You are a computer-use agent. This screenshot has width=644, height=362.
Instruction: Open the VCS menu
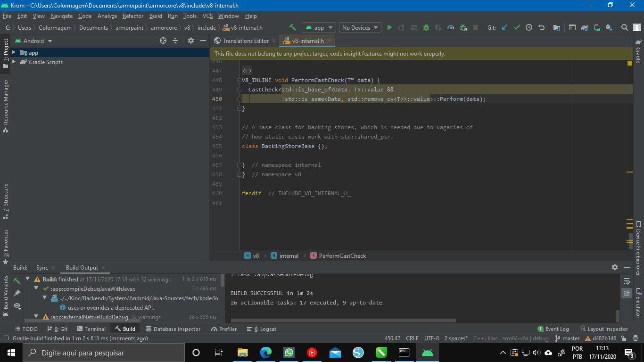(207, 16)
